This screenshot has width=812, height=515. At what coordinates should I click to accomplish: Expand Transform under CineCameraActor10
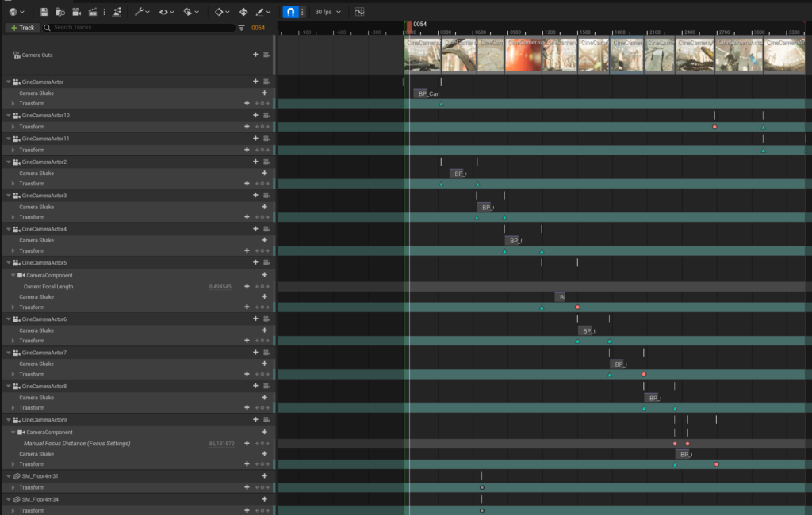(13, 126)
